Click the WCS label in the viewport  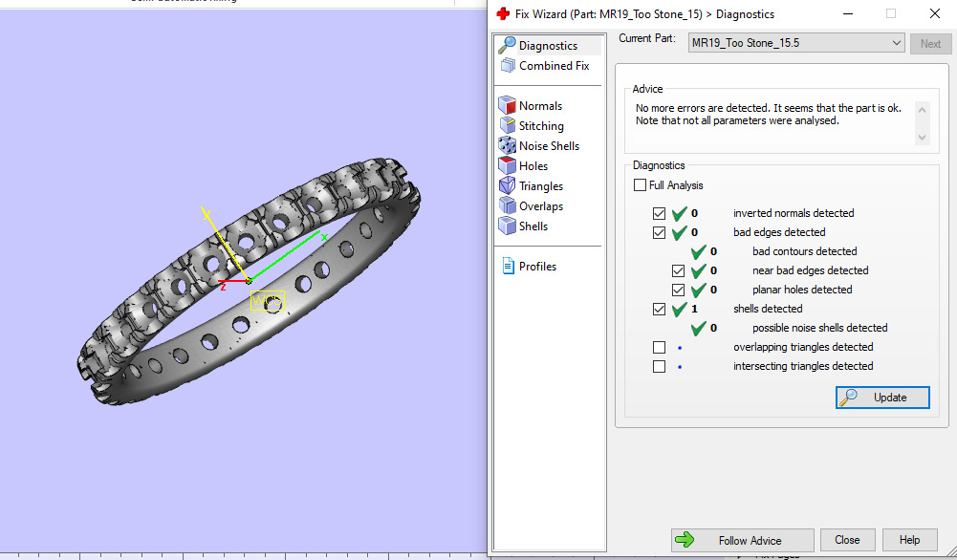[268, 300]
